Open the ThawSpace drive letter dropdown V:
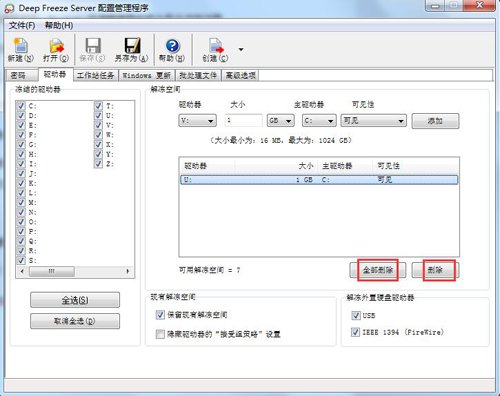The width and height of the screenshot is (500, 396). point(198,121)
